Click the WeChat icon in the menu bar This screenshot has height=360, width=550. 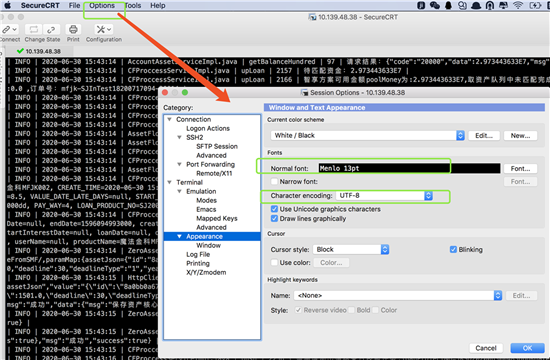point(435,5)
